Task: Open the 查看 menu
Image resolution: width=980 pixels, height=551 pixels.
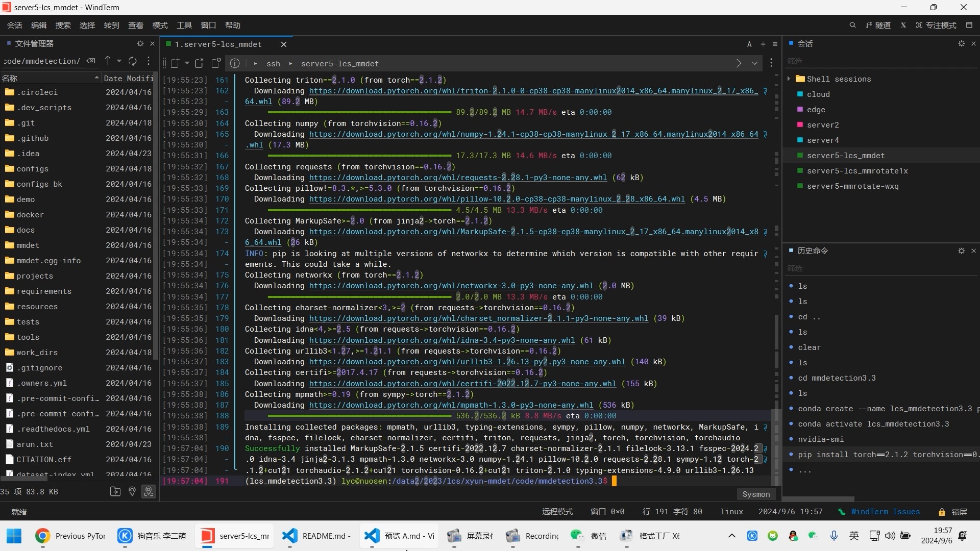Action: coord(135,25)
